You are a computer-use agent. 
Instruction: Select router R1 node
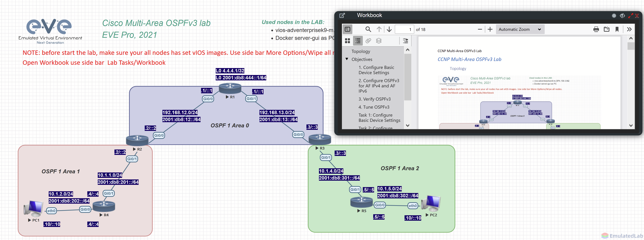tap(230, 88)
